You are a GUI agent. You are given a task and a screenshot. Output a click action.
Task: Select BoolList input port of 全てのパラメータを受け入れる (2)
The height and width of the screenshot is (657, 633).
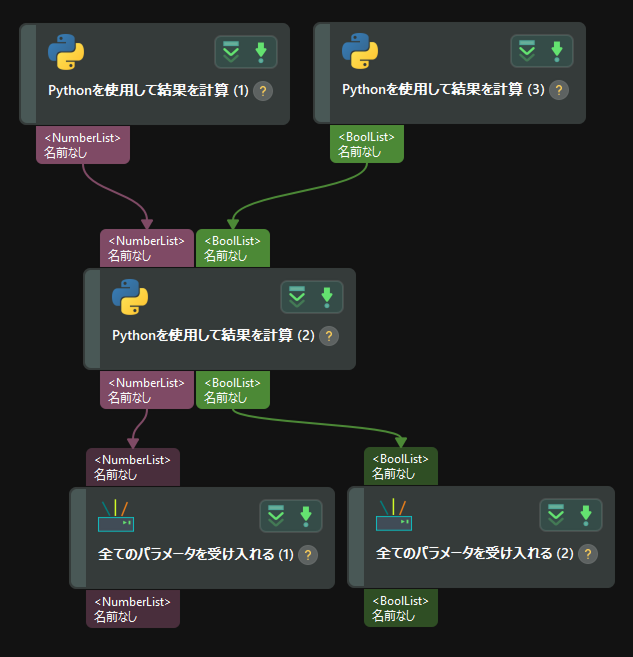401,466
